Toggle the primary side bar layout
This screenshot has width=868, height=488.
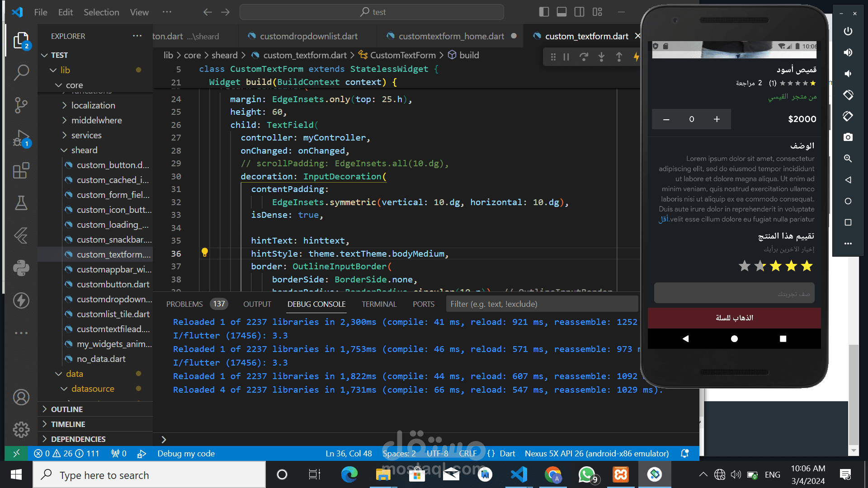(x=544, y=12)
